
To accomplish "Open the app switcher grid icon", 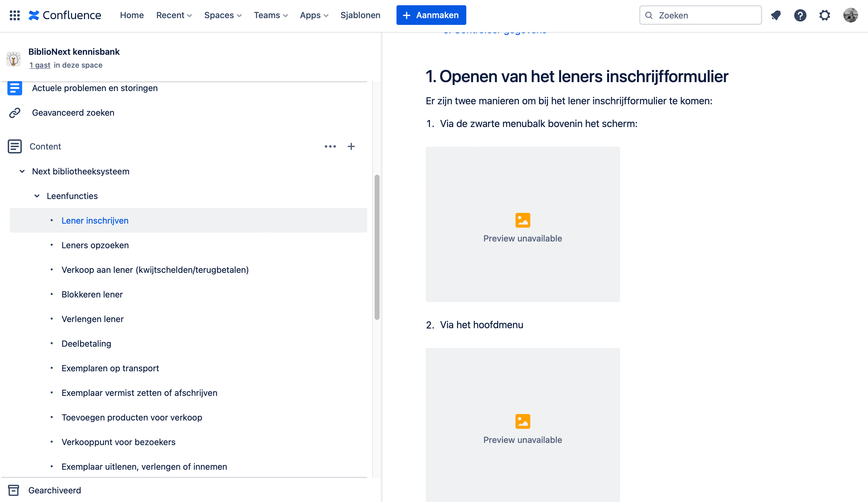I will tap(14, 15).
